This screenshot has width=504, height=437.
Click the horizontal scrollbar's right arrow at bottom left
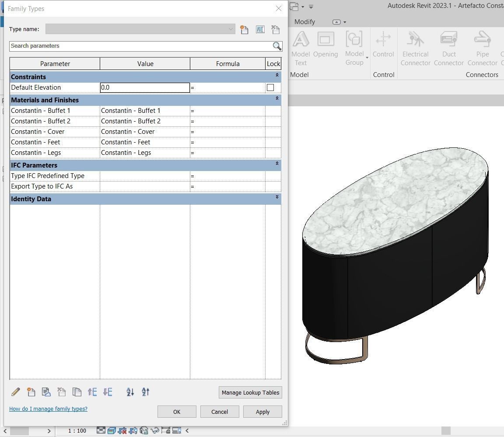(x=49, y=431)
